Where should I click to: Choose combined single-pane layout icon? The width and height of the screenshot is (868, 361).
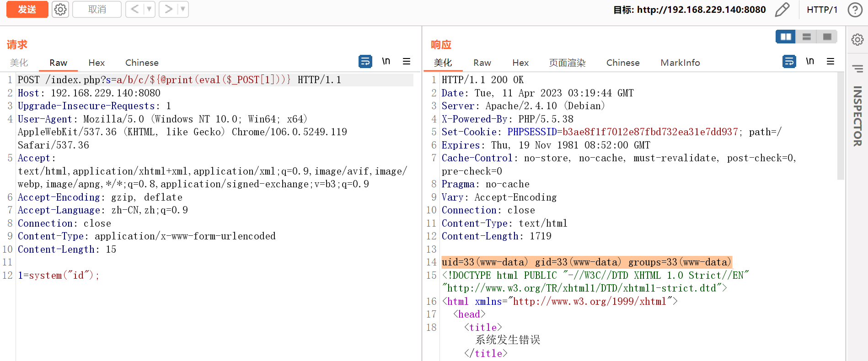point(827,37)
